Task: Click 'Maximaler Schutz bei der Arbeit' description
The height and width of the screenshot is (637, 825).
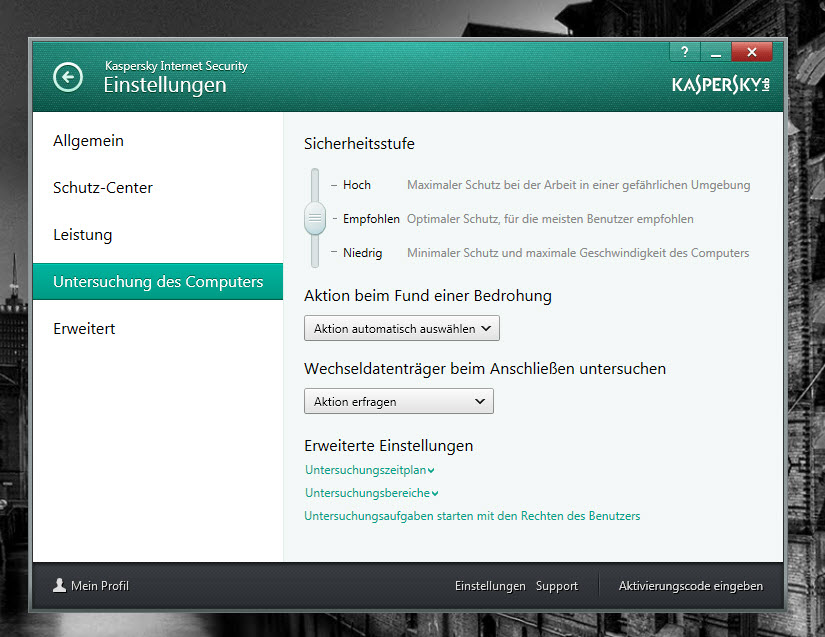Action: point(578,185)
